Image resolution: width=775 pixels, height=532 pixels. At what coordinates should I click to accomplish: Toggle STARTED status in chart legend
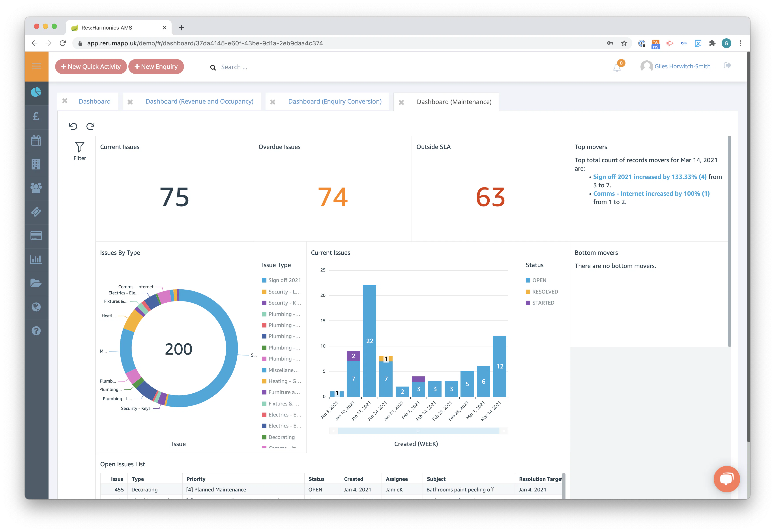point(543,303)
